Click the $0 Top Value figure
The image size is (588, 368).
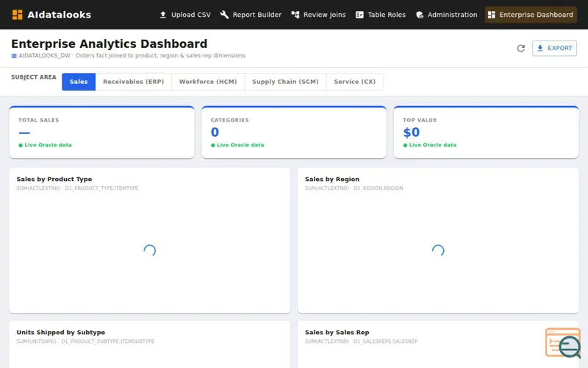[x=411, y=132]
